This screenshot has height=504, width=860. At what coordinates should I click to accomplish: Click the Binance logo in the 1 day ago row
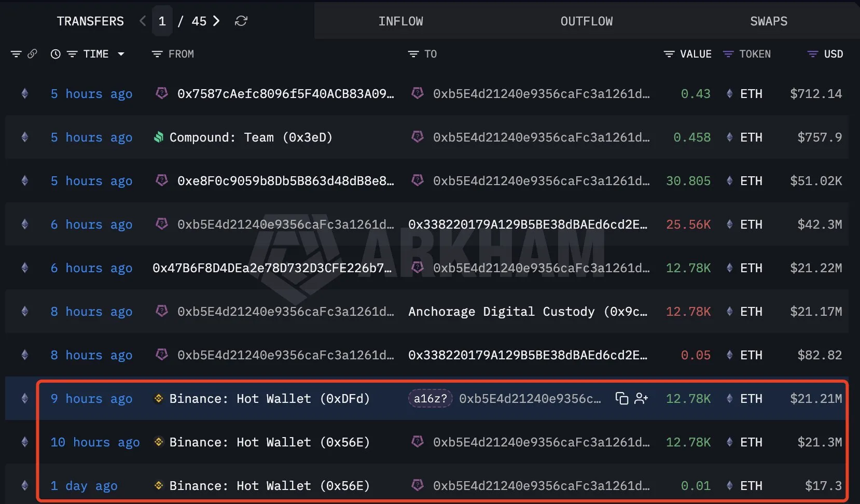tap(159, 485)
